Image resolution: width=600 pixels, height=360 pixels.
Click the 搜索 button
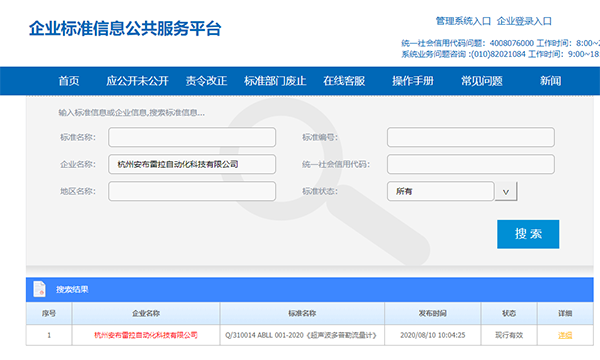(x=528, y=234)
